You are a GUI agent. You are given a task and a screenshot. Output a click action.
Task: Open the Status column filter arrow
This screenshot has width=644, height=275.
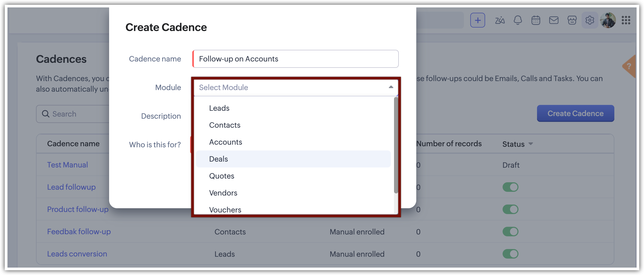[x=531, y=144]
